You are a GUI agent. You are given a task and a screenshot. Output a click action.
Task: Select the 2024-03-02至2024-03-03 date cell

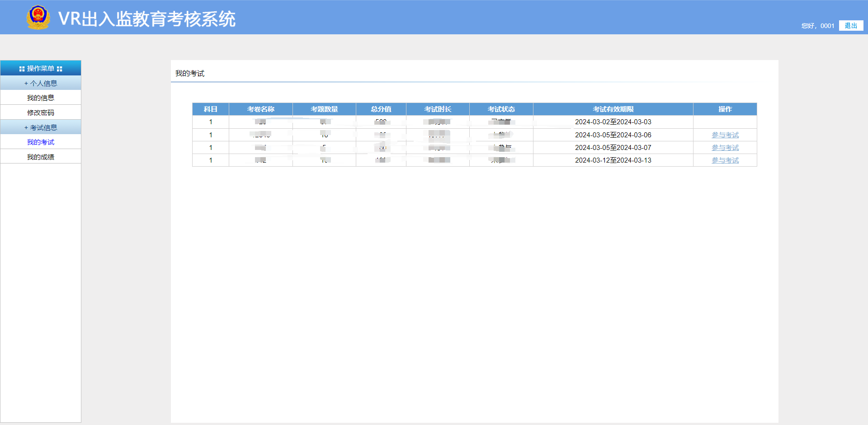(x=613, y=122)
